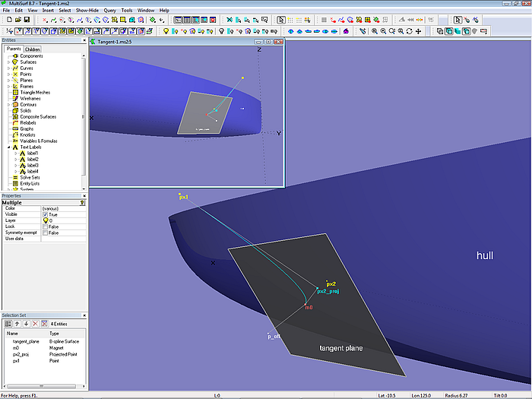Enable the Lock checkbox in Properties
This screenshot has width=532, height=399.
(x=46, y=226)
